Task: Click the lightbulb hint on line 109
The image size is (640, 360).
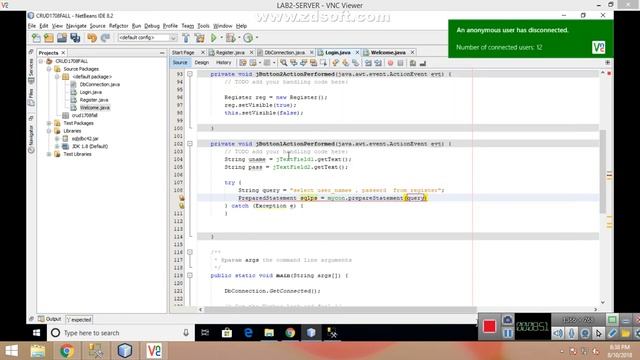Action: pos(181,198)
